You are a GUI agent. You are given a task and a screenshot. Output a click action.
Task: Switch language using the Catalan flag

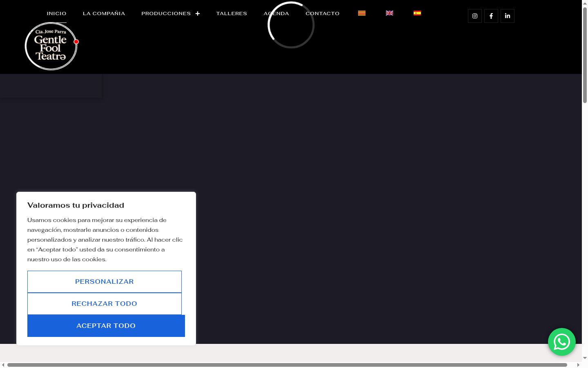click(x=362, y=13)
